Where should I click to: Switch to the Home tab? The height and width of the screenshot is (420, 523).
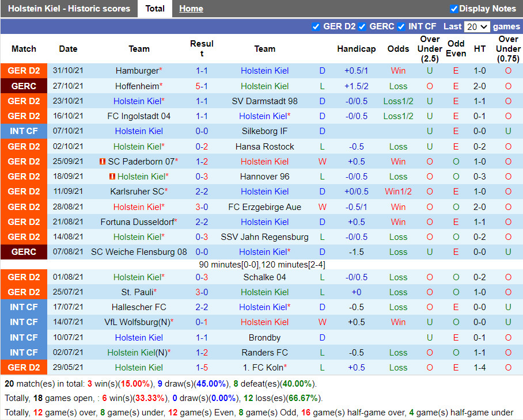[191, 9]
